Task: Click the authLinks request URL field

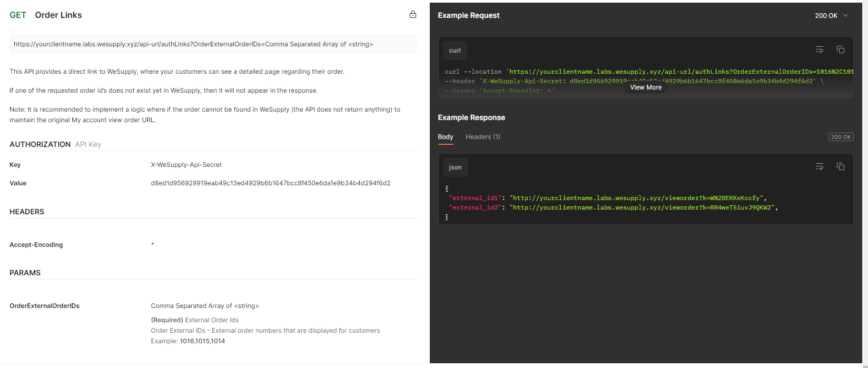Action: (213, 44)
